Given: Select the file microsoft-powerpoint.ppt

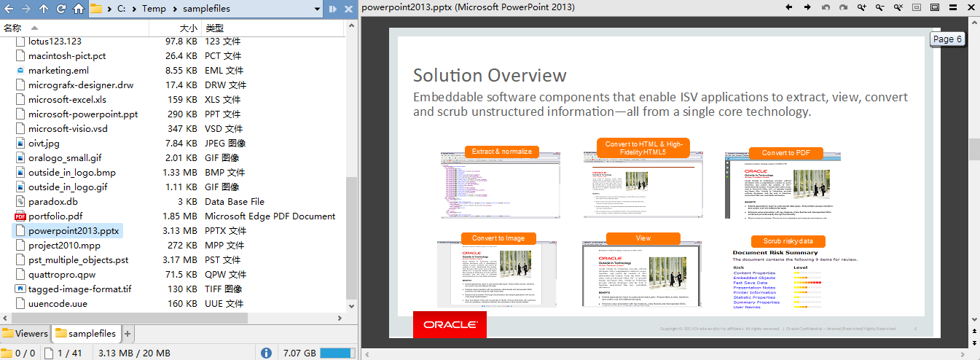Looking at the screenshot, I should (83, 114).
